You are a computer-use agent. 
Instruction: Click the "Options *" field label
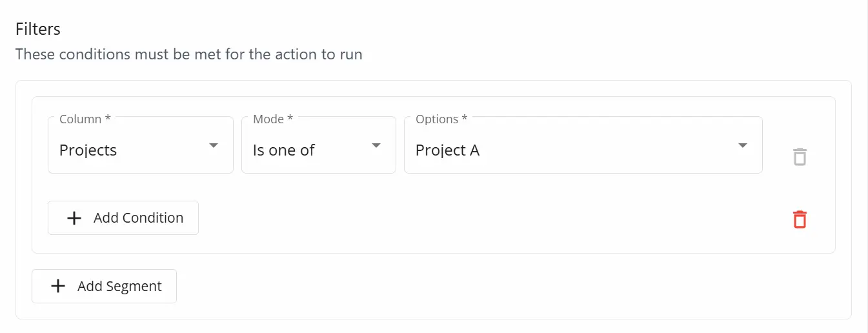coord(441,119)
